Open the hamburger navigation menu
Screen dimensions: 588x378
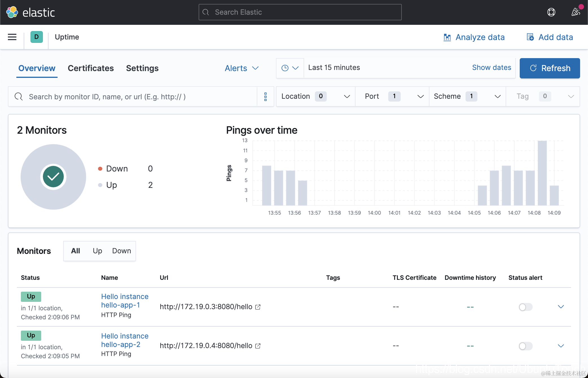[12, 37]
